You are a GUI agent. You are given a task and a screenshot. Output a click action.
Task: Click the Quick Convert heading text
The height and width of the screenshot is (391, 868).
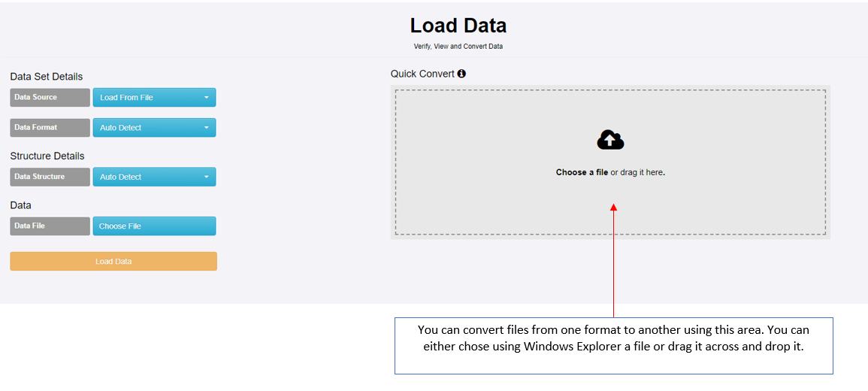(x=422, y=74)
